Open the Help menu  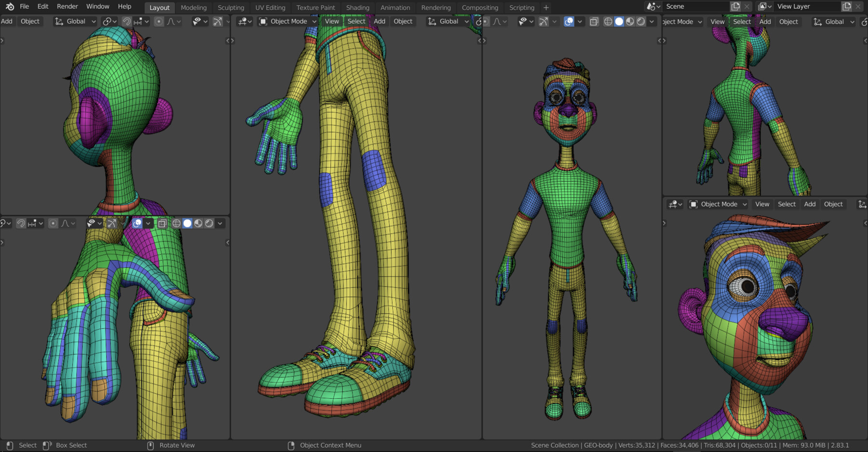[124, 7]
